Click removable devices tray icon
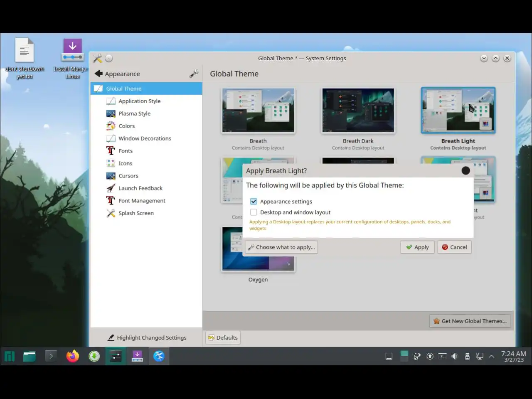Screen dimensions: 532x399 click(x=467, y=356)
